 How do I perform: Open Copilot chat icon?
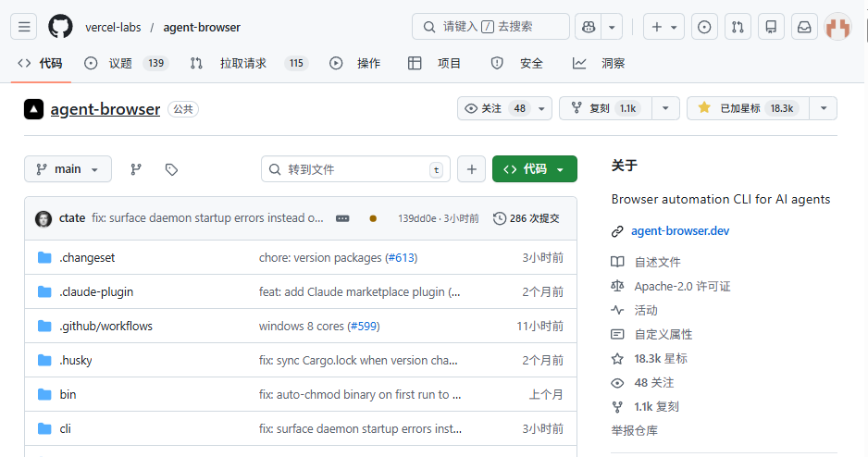click(x=589, y=27)
